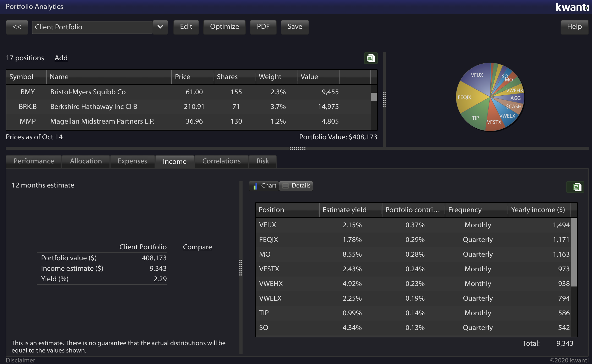Screen dimensions: 592x364
Task: Show income Chart view
Action: click(264, 186)
